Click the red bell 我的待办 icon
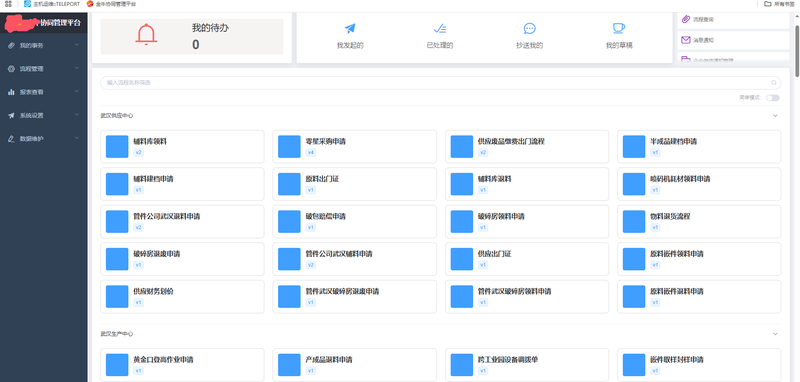This screenshot has width=800, height=382. pyautogui.click(x=146, y=35)
